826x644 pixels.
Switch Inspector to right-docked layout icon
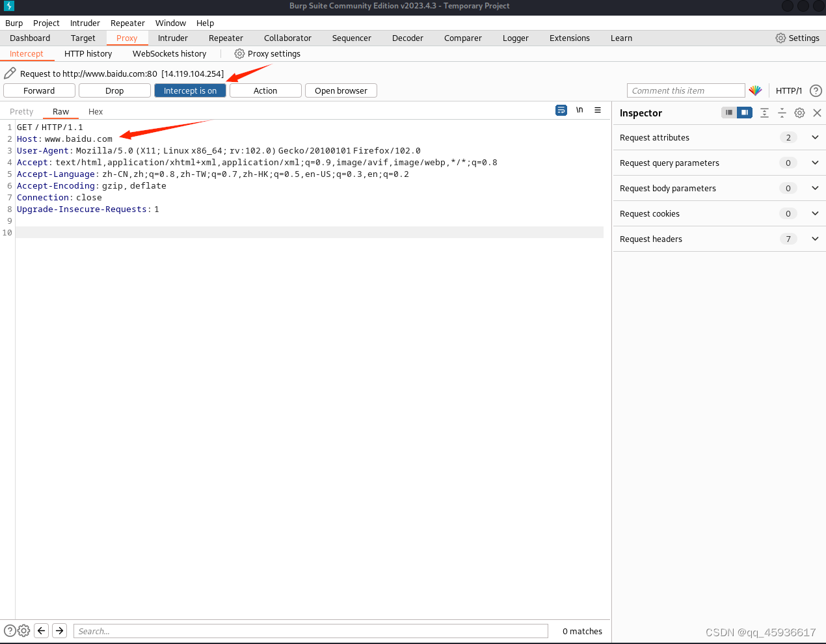point(745,113)
